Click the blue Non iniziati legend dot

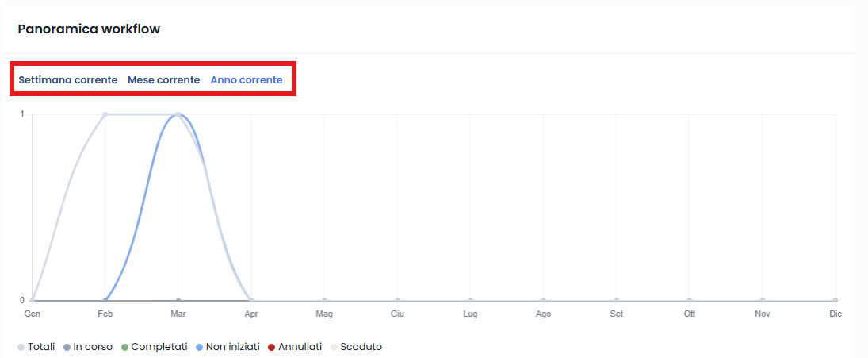tap(199, 348)
